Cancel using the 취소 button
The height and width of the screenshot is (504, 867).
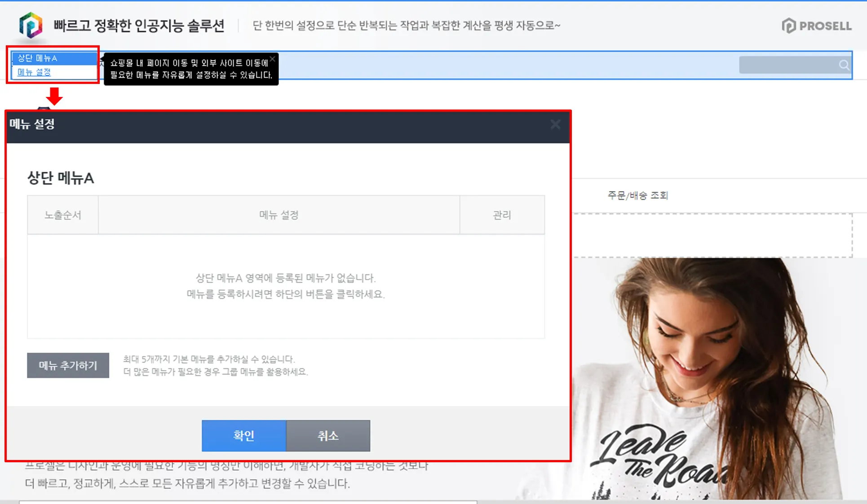[328, 435]
